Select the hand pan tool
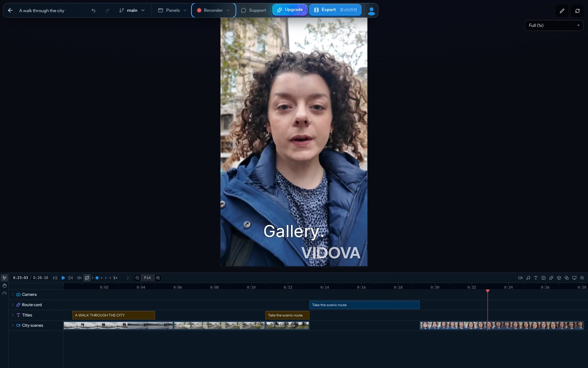Viewport: 588px width, 368px height. [x=4, y=286]
